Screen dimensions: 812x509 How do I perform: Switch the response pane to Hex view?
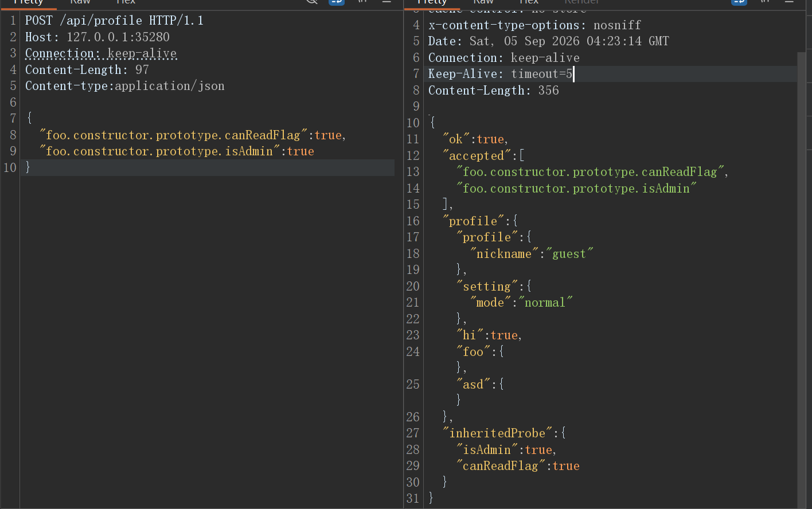(529, 2)
